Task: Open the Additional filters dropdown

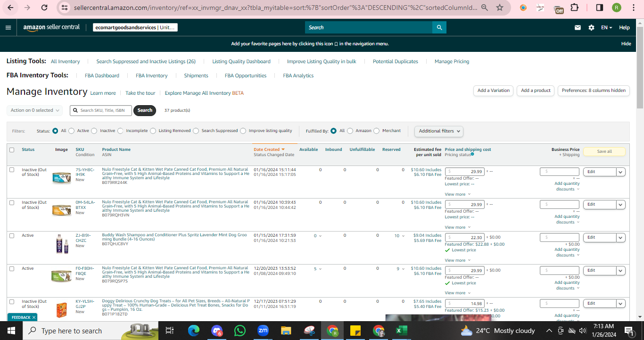Action: pos(438,131)
